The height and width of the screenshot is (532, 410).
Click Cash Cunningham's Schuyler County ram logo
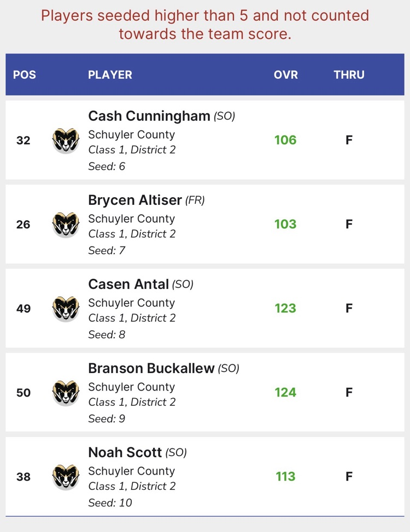66,140
